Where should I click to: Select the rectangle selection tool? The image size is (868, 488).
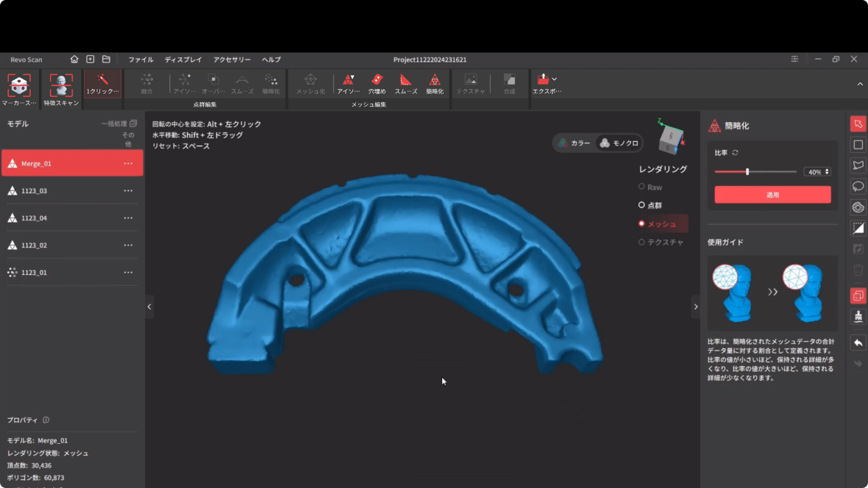[858, 145]
